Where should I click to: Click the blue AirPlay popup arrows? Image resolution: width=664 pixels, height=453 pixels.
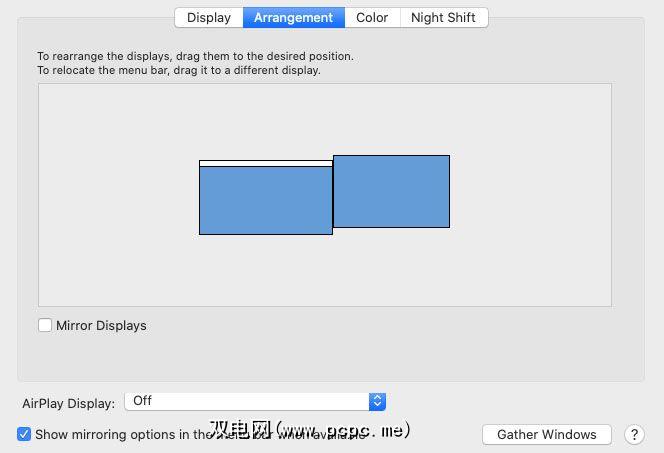click(x=377, y=401)
